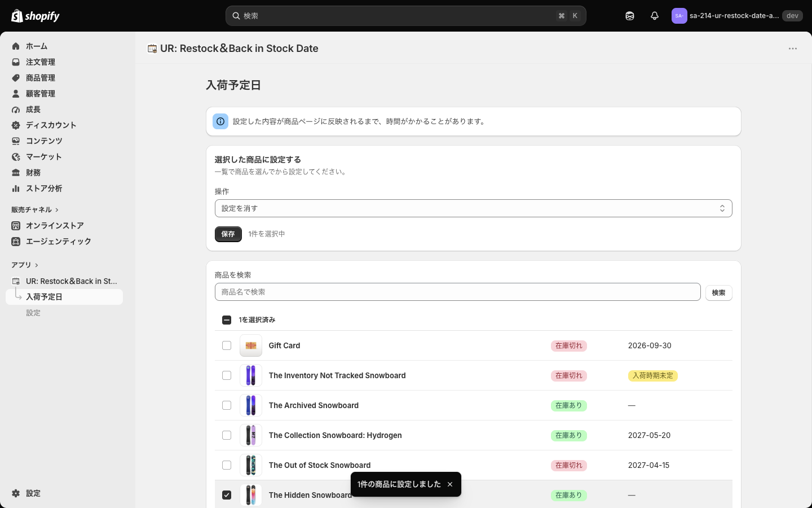812x508 pixels.
Task: Click the analytics (ストア分析) bar chart icon
Action: point(16,189)
